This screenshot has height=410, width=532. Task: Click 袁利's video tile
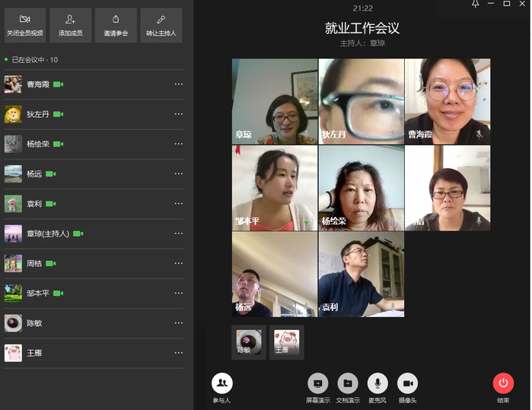[x=362, y=274]
